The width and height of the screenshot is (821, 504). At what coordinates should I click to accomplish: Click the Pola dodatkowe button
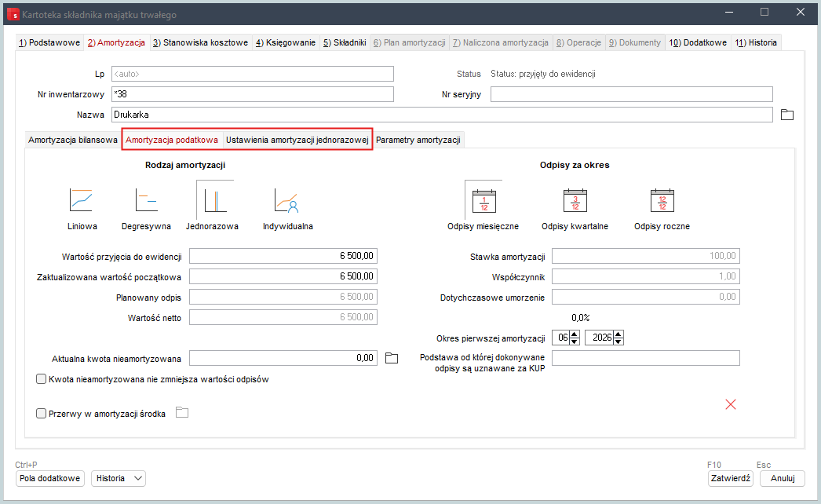pos(50,478)
